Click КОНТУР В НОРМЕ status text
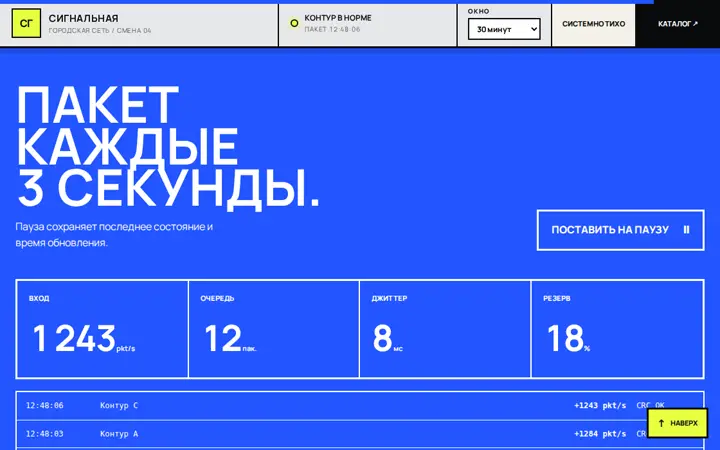This screenshot has width=720, height=450. 338,18
